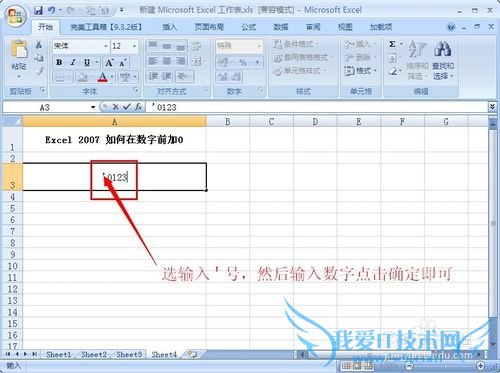Open Insert Function with the fx button
The image size is (500, 373).
138,107
